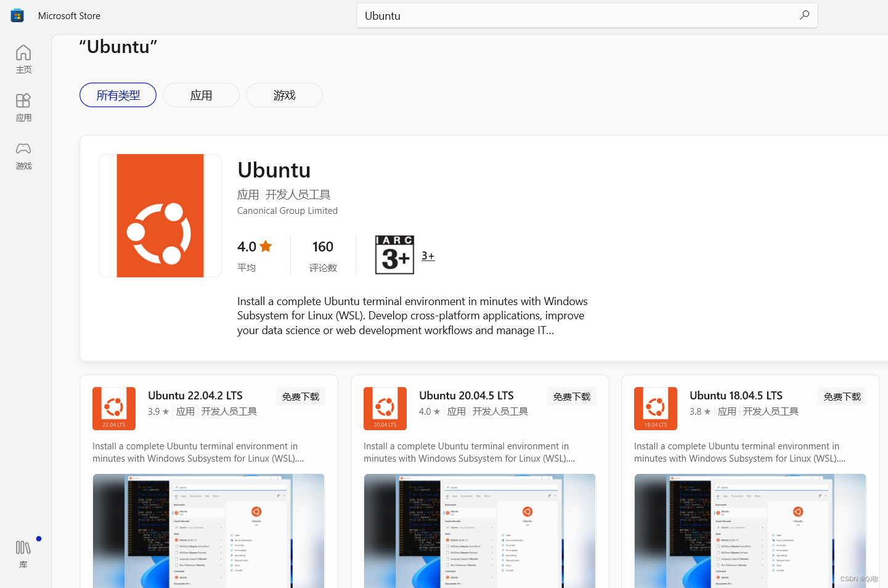The height and width of the screenshot is (588, 888).
Task: Click the Microsoft Store logo icon
Action: (x=17, y=15)
